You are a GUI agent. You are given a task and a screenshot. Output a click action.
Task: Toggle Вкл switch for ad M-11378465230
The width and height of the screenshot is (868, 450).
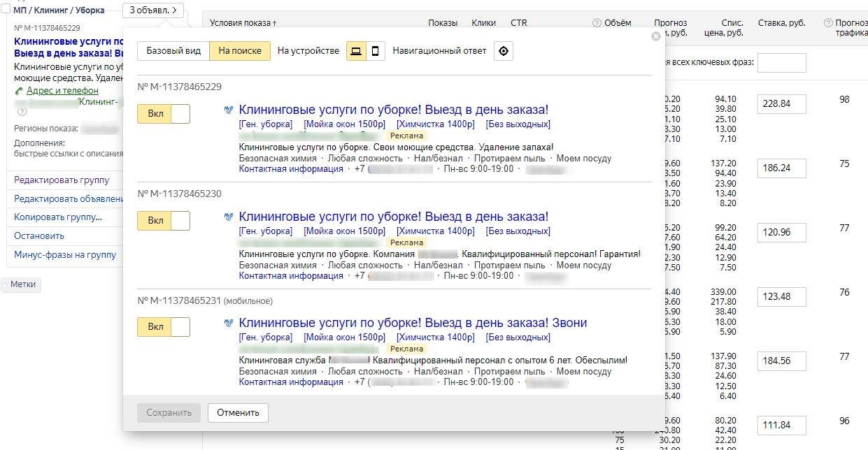click(164, 221)
